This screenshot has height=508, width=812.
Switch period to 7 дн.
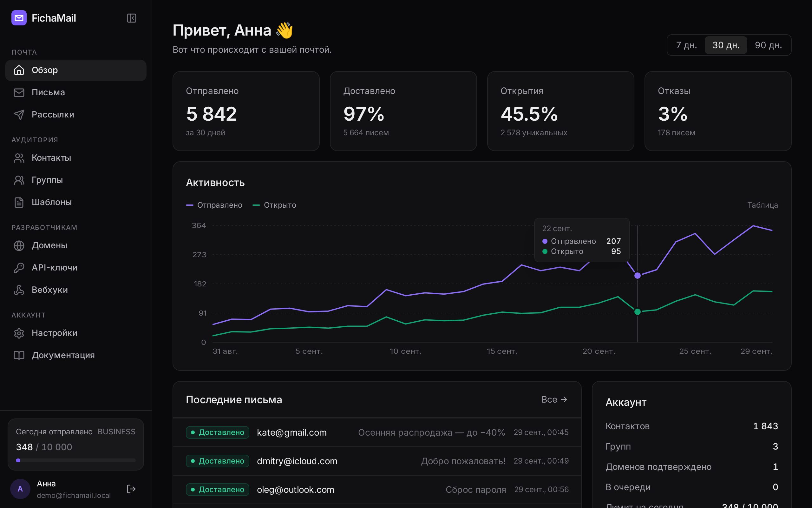[x=686, y=45]
